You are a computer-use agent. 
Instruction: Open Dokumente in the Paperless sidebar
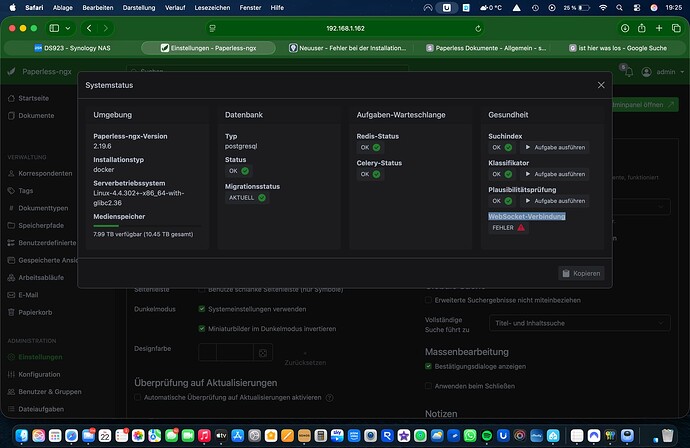[31, 116]
